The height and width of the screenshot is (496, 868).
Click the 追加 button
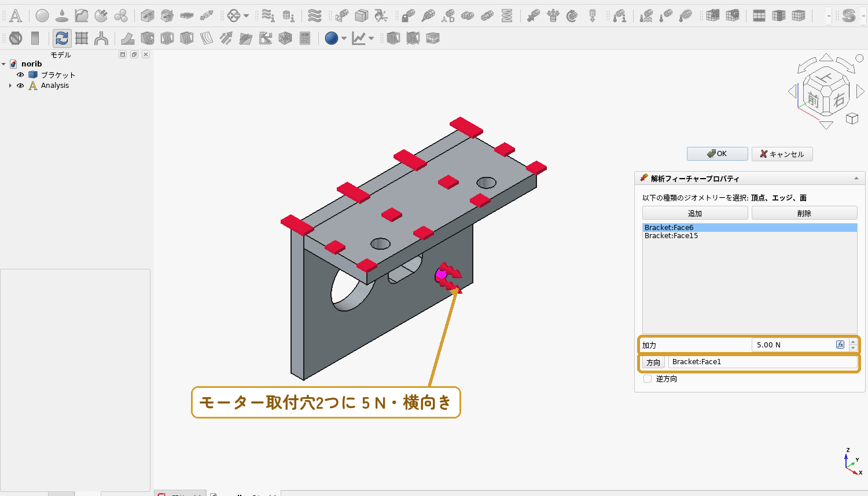point(695,213)
